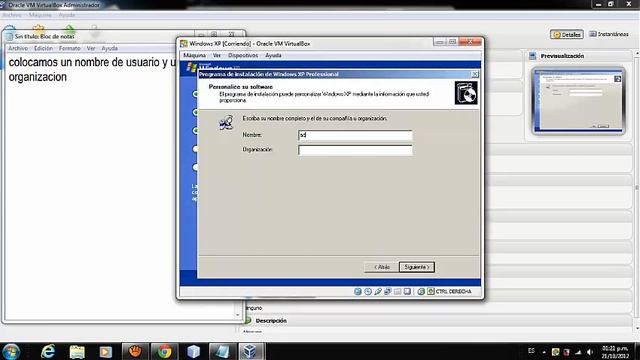Screen dimensions: 640x360
Task: Open Notepad's Ayuda menu
Action: click(x=109, y=48)
